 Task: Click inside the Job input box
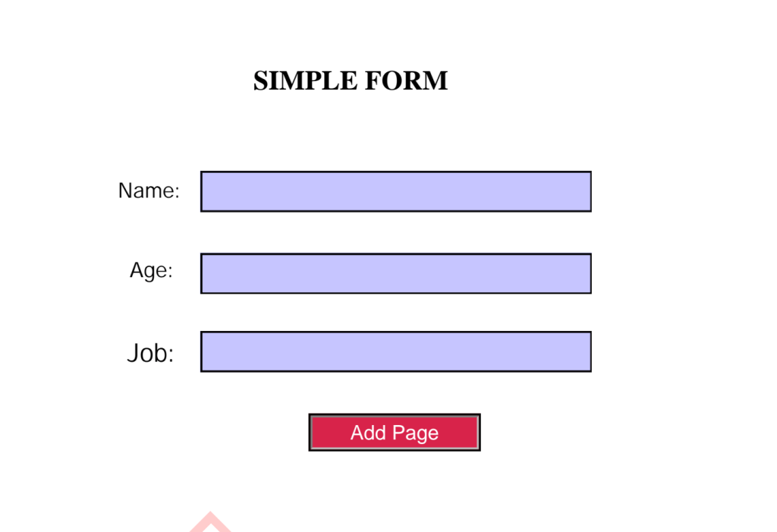396,351
